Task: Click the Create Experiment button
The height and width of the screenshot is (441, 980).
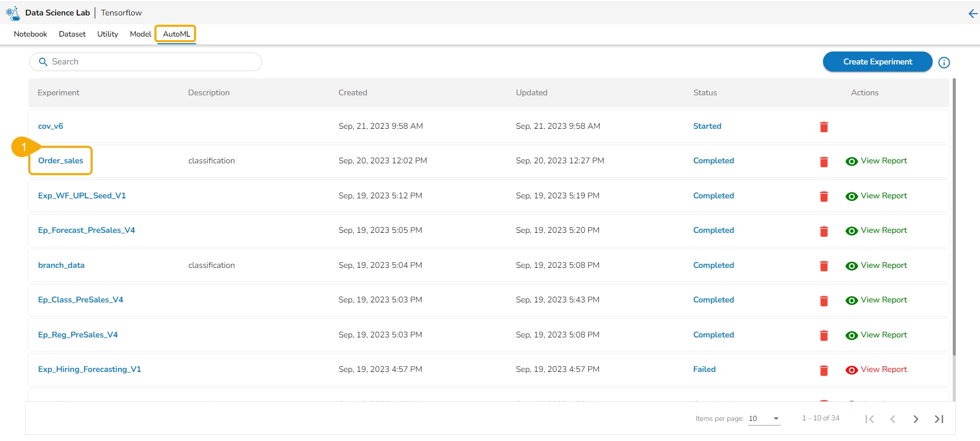Action: point(877,62)
